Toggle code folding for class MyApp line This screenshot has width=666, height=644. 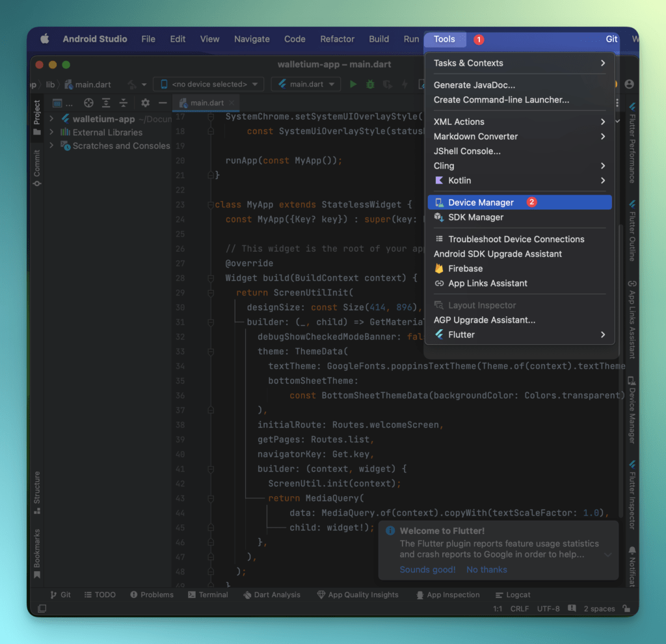coord(210,205)
